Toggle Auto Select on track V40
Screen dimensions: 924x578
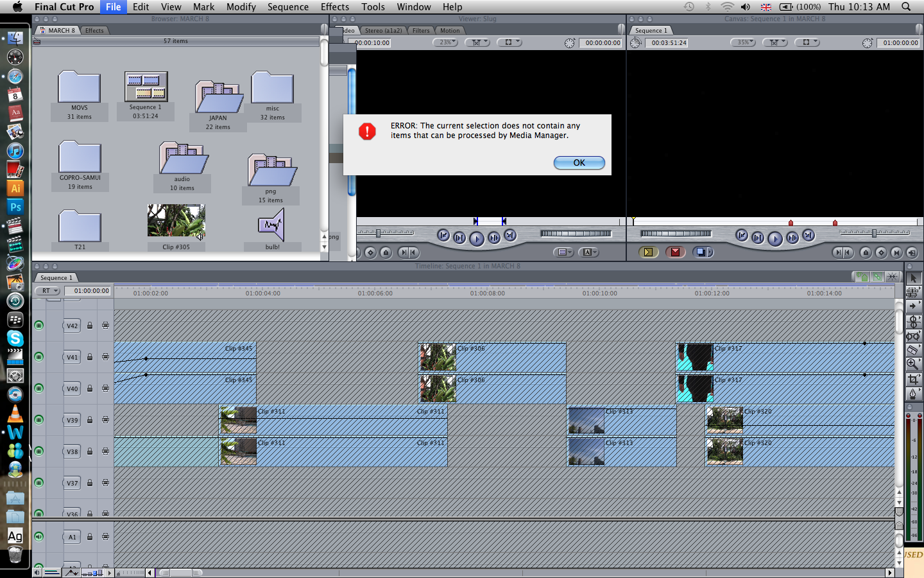105,389
